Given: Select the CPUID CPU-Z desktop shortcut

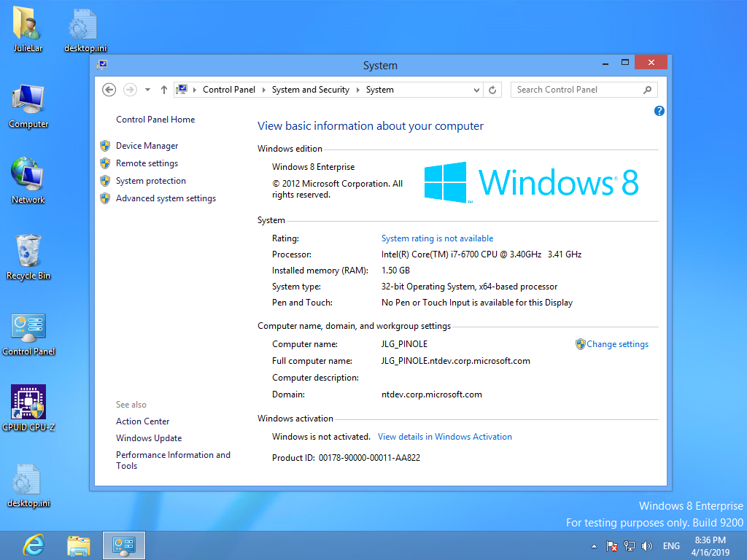Looking at the screenshot, I should coord(28,408).
